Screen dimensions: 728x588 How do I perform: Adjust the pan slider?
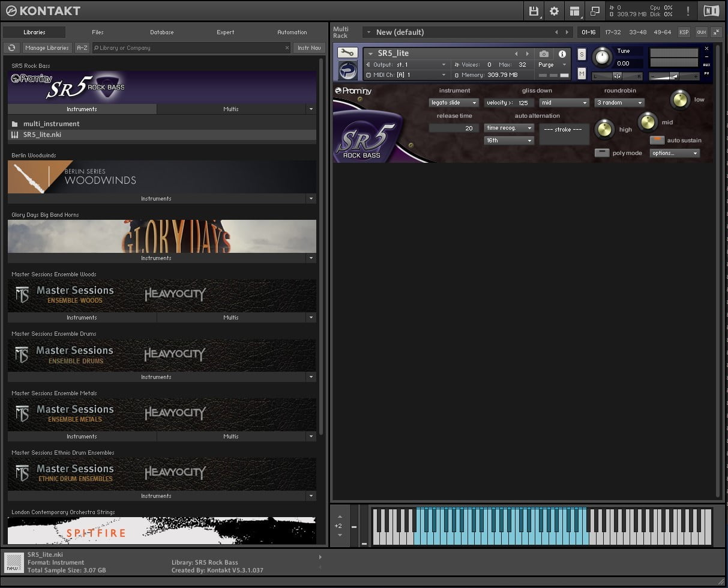[x=617, y=76]
